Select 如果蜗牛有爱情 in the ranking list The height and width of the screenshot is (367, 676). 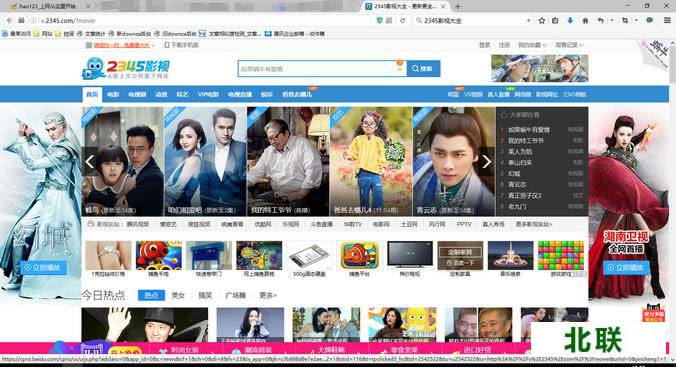[x=529, y=129]
